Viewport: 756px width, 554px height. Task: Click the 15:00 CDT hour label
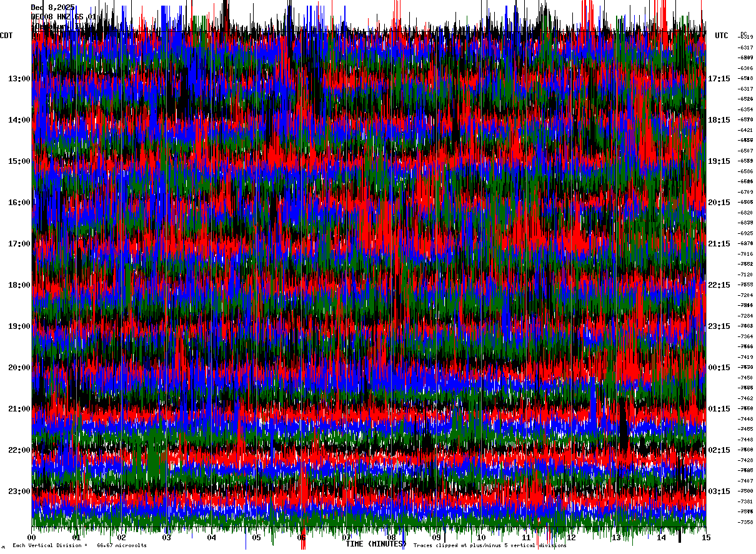[19, 161]
